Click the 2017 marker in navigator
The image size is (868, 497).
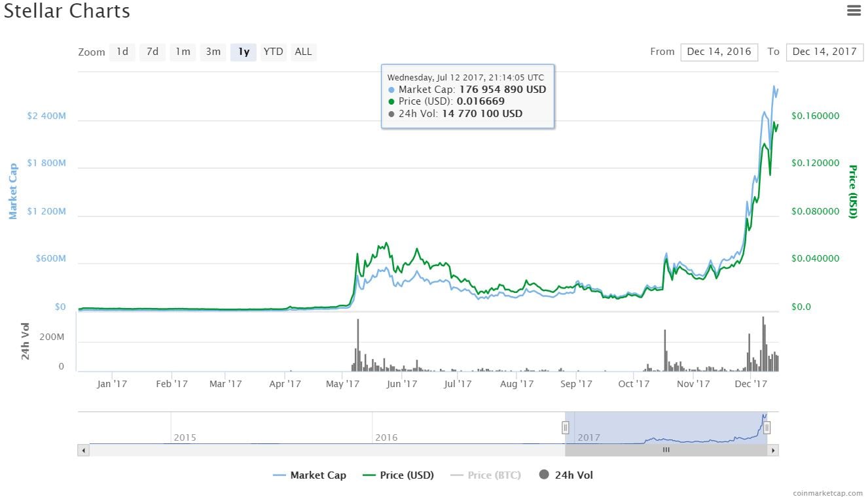tap(588, 437)
